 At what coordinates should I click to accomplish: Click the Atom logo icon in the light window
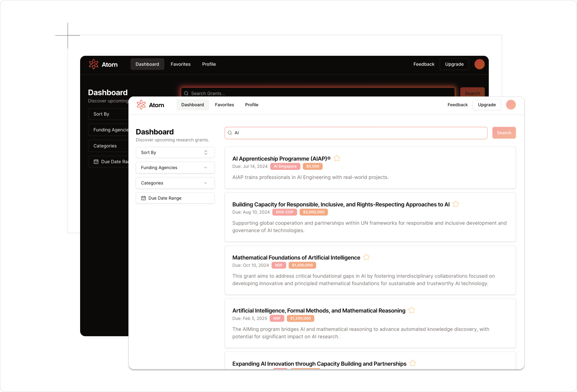(141, 105)
